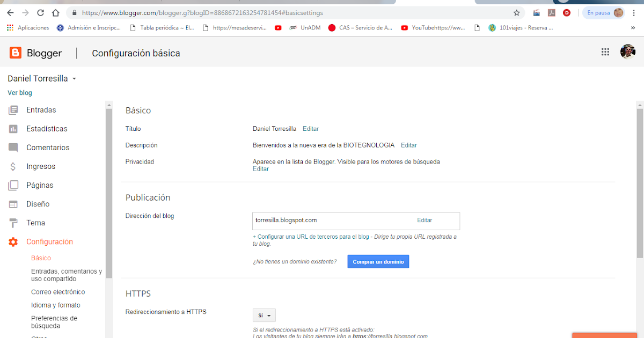Edit the torresilla.blogspot.com address

tap(425, 220)
